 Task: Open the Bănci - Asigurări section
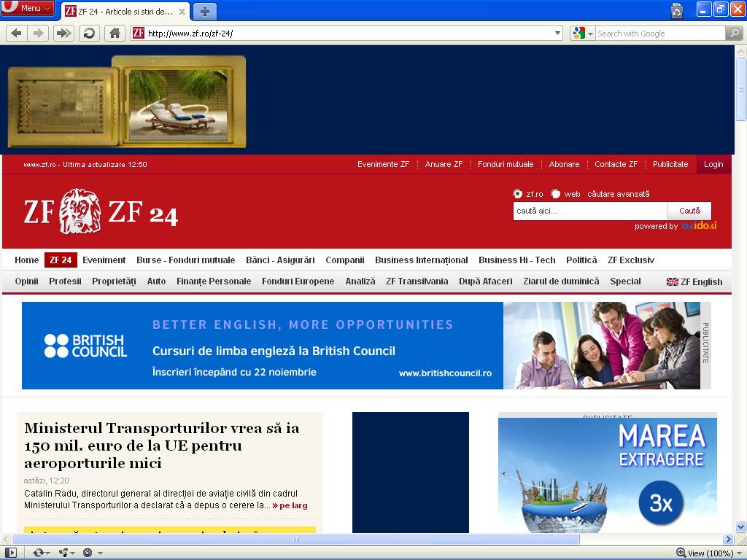tap(280, 260)
